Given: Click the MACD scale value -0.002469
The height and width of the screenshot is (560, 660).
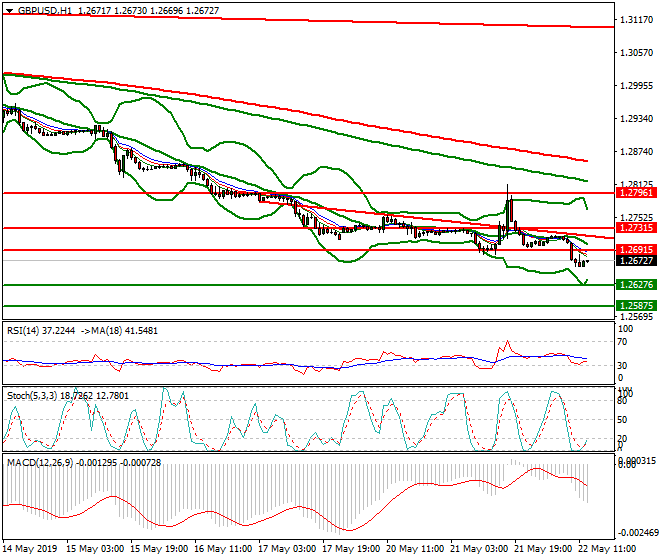Looking at the screenshot, I should tap(638, 533).
